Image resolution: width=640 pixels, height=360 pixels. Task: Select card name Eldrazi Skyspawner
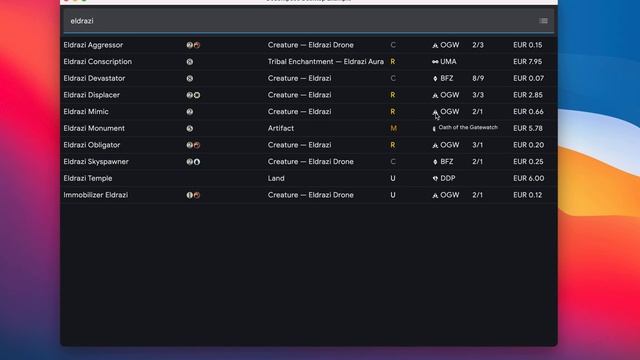(x=96, y=162)
